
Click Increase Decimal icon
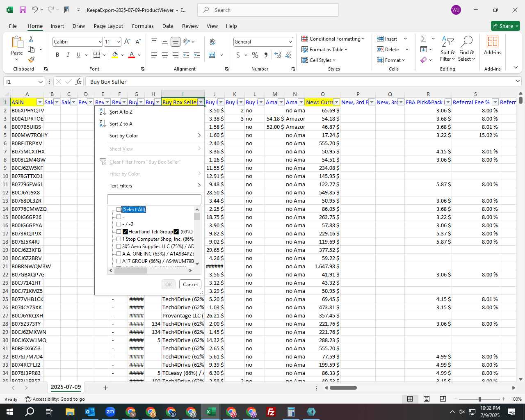pos(278,55)
